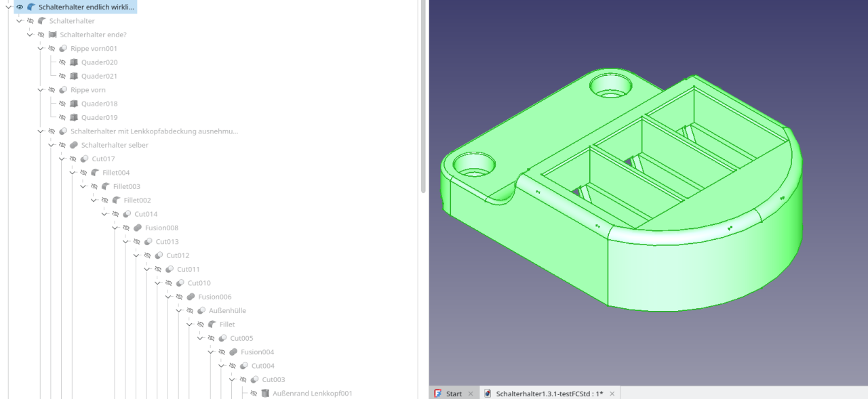Collapse the Außenhülle tree node
The width and height of the screenshot is (868, 399).
coord(179,311)
